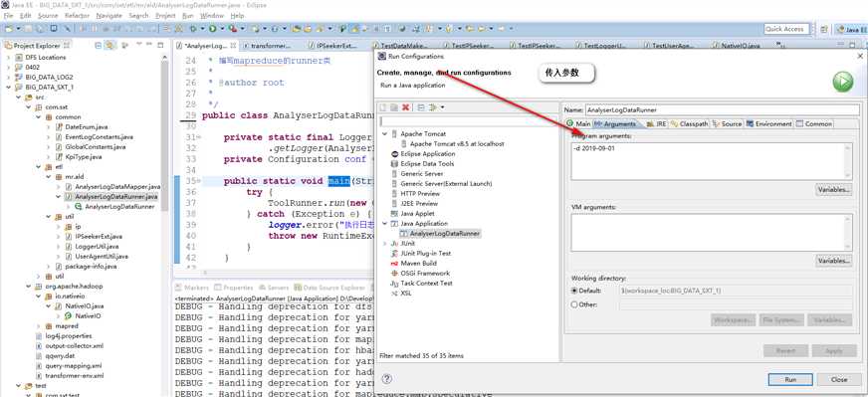Select Other working directory radio button
This screenshot has width=868, height=397.
(574, 304)
